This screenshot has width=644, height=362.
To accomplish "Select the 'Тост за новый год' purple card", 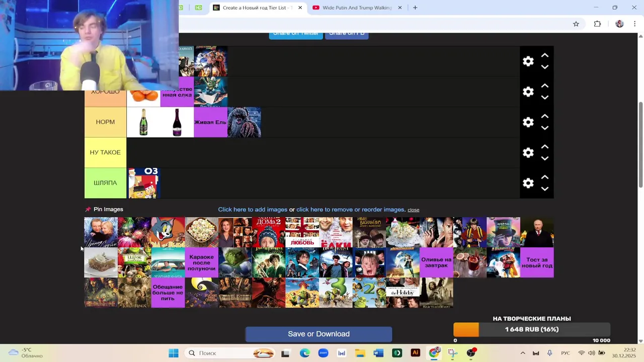I will pyautogui.click(x=537, y=262).
